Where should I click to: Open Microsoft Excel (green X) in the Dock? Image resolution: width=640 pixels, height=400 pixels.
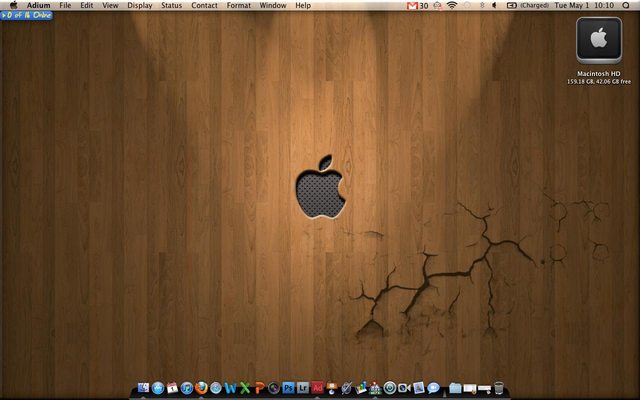pos(245,388)
